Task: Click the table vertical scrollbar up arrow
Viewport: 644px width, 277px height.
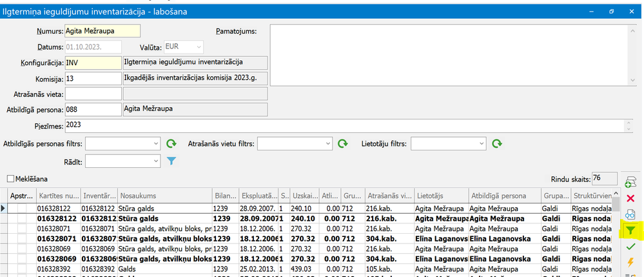Action: pyautogui.click(x=615, y=194)
